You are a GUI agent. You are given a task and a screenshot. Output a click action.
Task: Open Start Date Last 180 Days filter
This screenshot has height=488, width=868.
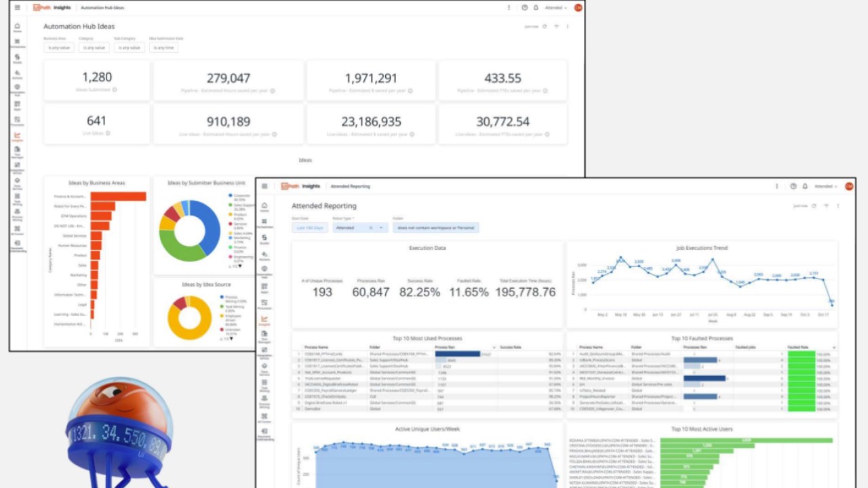pyautogui.click(x=309, y=228)
